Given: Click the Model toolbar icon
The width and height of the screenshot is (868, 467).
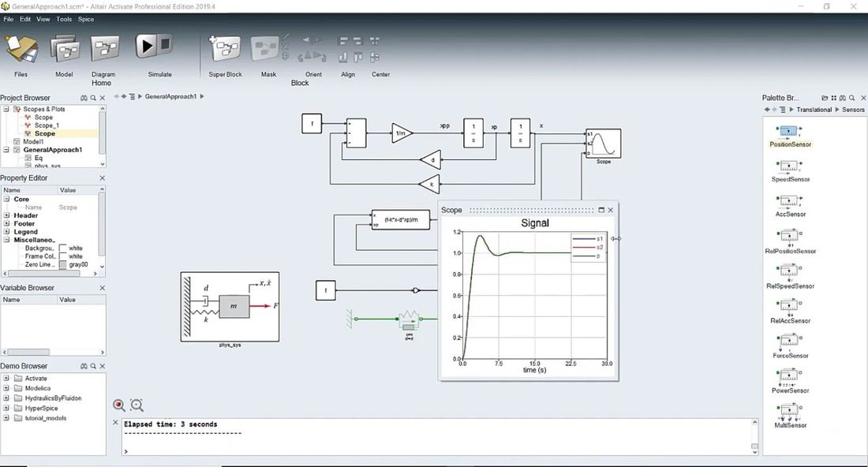Looking at the screenshot, I should coord(65,49).
